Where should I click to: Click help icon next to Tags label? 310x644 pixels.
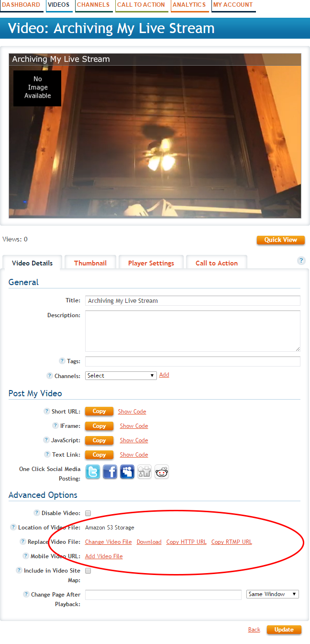62,361
